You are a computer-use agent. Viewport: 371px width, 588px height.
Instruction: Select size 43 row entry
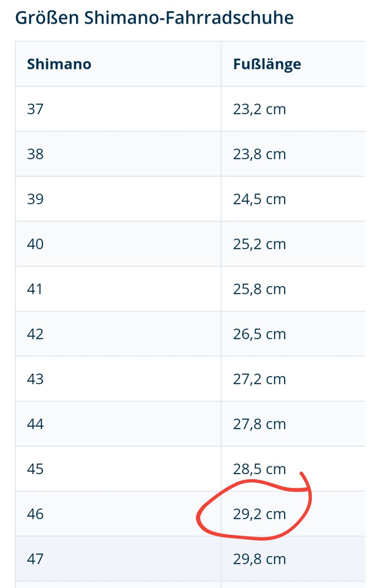coord(35,379)
